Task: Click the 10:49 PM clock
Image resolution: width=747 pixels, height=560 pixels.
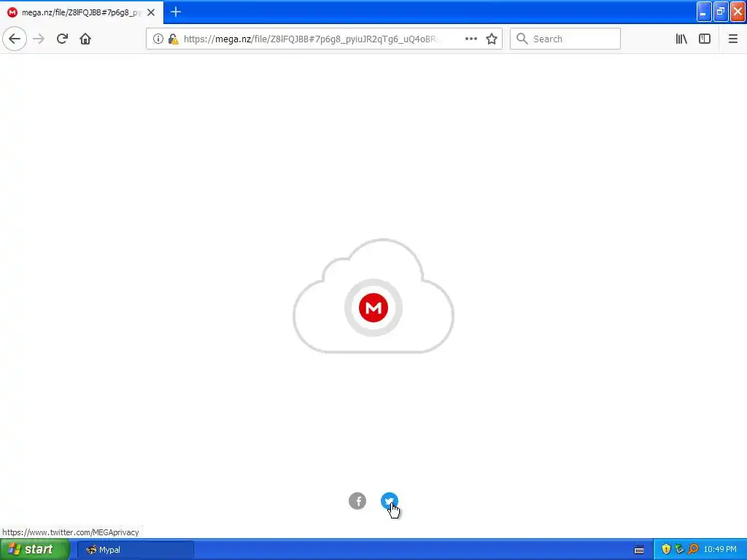Action: [x=720, y=550]
